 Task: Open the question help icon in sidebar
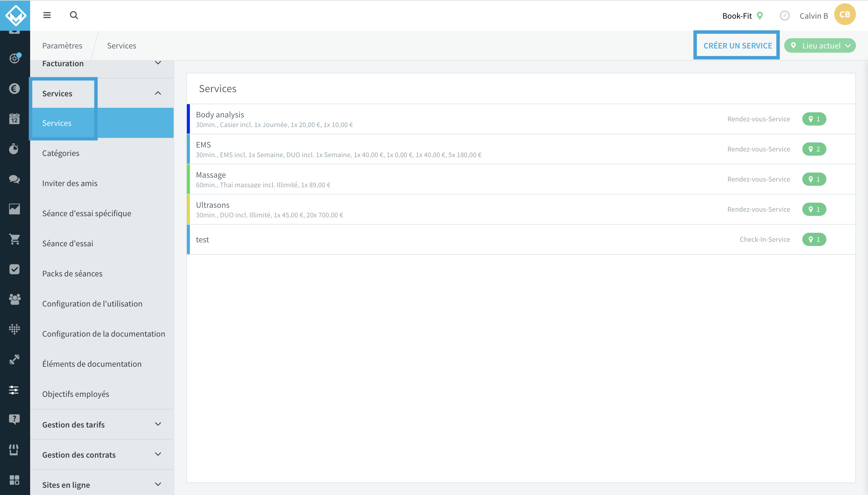14,419
